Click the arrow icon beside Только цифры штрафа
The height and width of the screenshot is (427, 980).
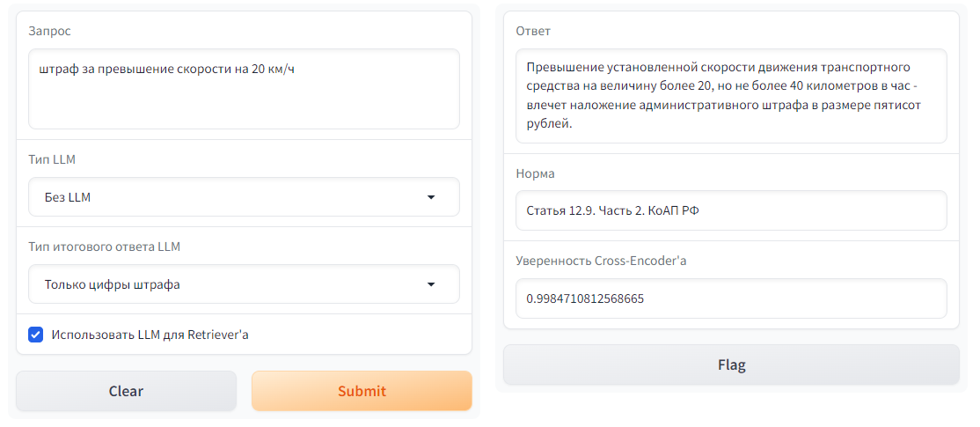[431, 284]
